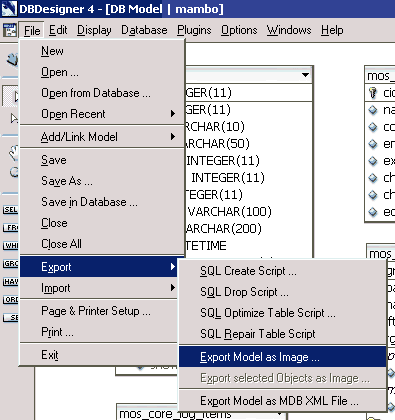Open the File menu in the menu bar
Image resolution: width=395 pixels, height=420 pixels.
click(32, 30)
